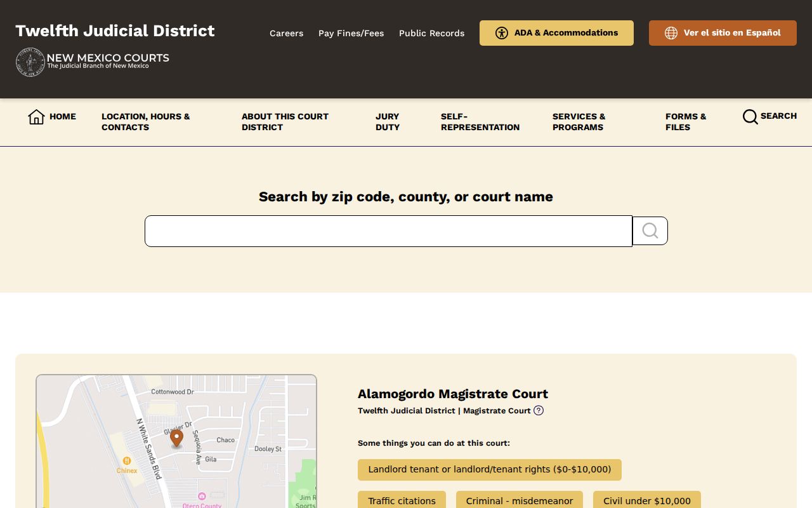Switch to Ver el sitio en Español
812x508 pixels.
pos(723,33)
